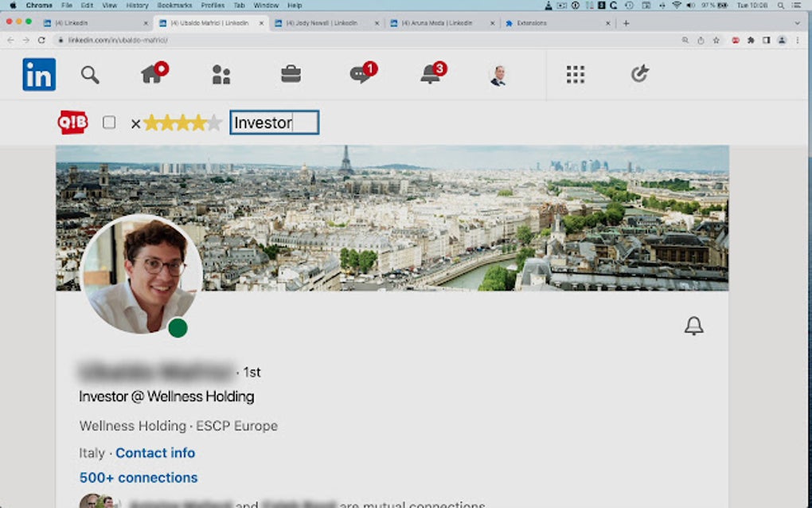The image size is (812, 508).
Task: Open the Me profile photo dropdown
Action: (499, 73)
